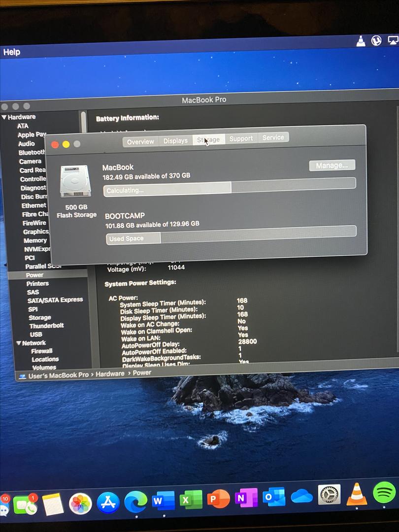Viewport: 399px width, 532px height.
Task: Select FireWire in the sidebar
Action: coord(34,223)
